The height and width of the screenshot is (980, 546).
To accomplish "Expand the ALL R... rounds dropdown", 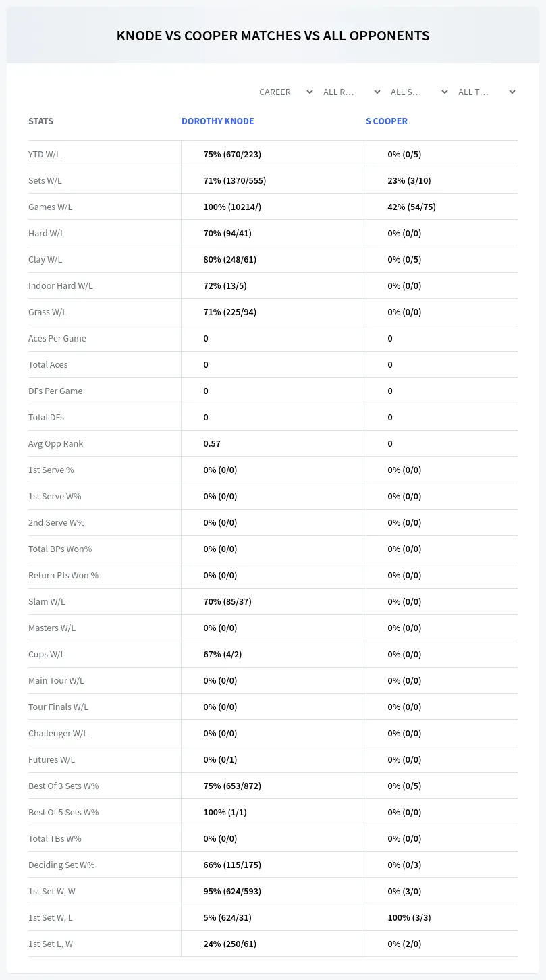I will (352, 92).
